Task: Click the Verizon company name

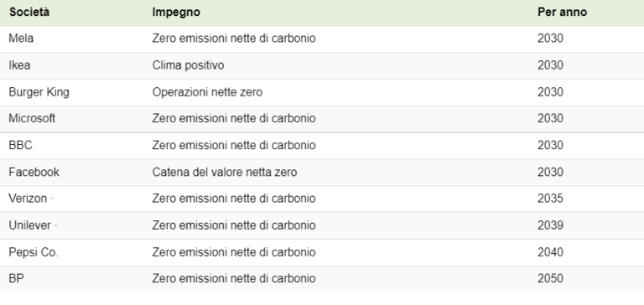Action: click(x=28, y=199)
